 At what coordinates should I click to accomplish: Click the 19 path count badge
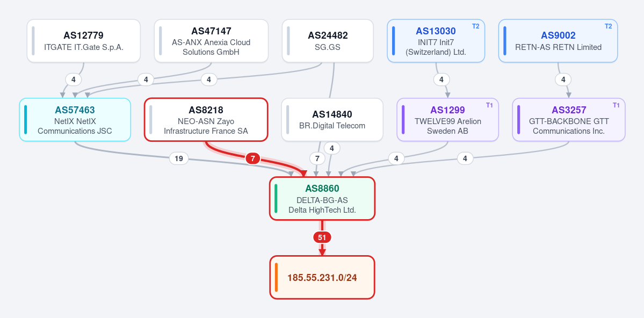(179, 158)
